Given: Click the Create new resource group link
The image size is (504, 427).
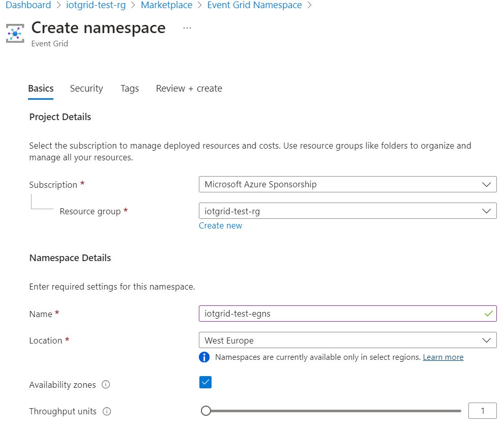Looking at the screenshot, I should [x=220, y=225].
